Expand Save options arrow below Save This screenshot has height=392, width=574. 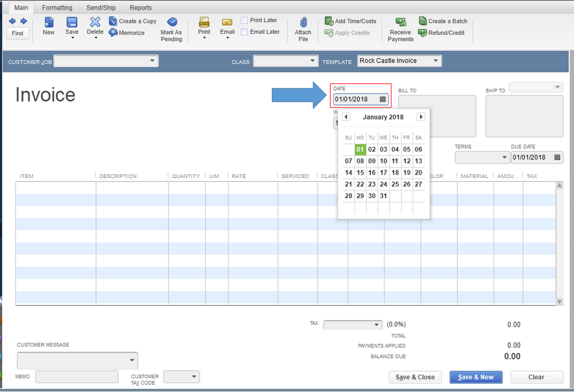72,38
